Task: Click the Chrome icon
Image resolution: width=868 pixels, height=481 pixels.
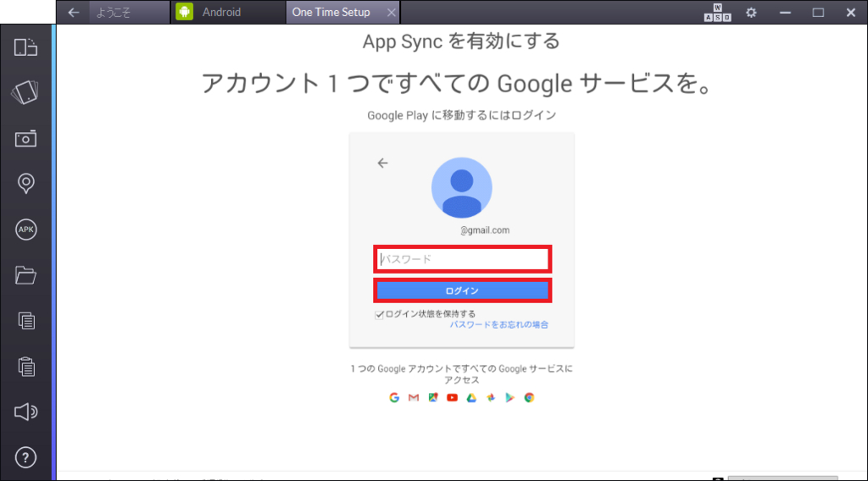Action: (529, 397)
